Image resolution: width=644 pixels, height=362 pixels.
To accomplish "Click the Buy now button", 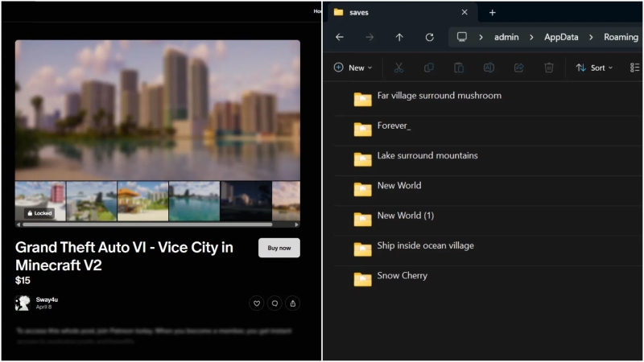I will click(279, 248).
